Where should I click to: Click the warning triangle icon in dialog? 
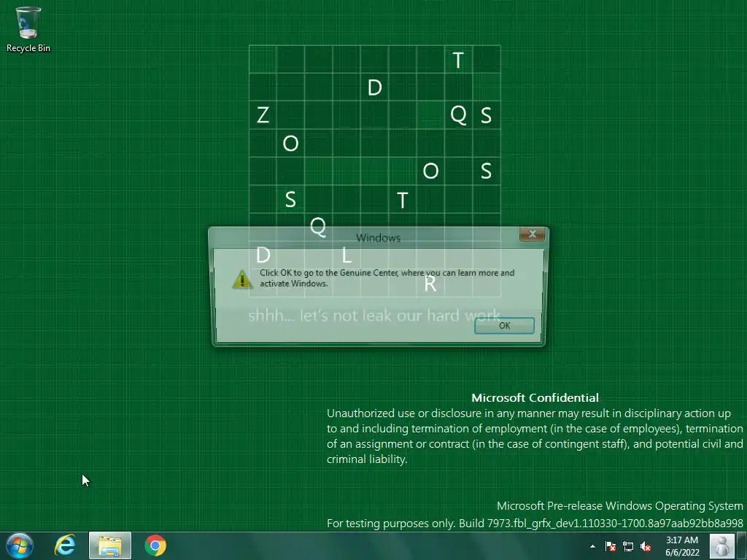(x=242, y=279)
